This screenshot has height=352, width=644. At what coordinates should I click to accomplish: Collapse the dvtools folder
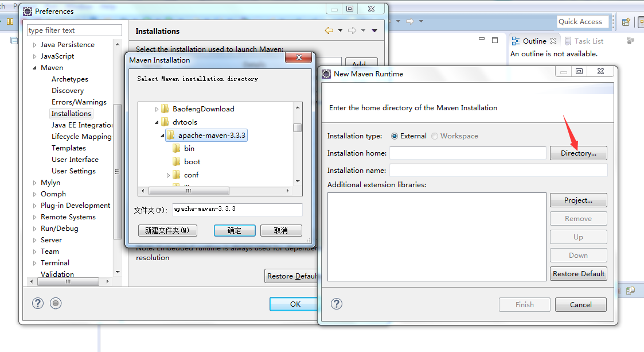pos(157,122)
